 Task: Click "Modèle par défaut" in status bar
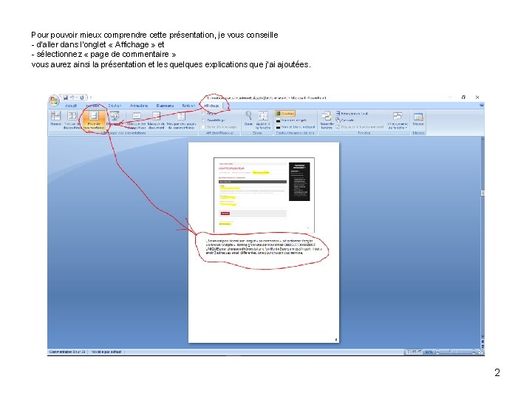pyautogui.click(x=106, y=352)
